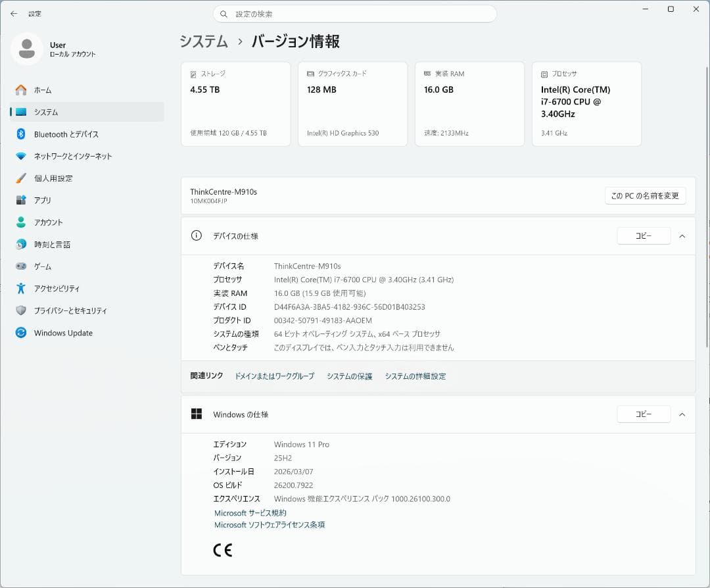Screen dimensions: 710x588
Task: Click the personalization paintbrush icon
Action: pyautogui.click(x=21, y=178)
